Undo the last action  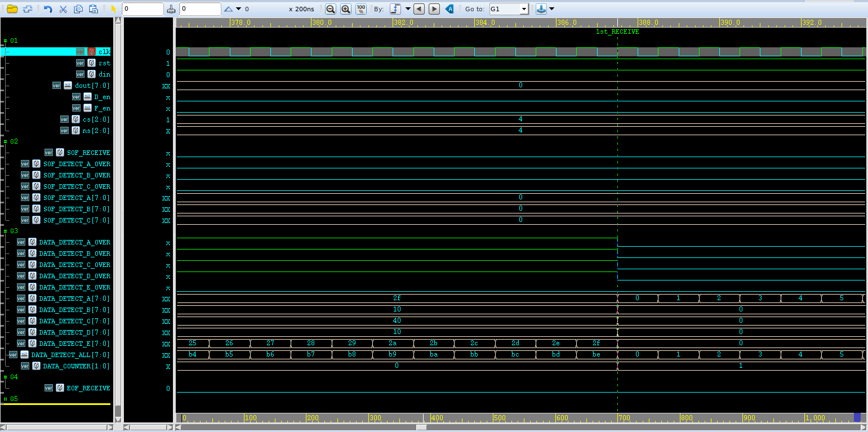[48, 9]
